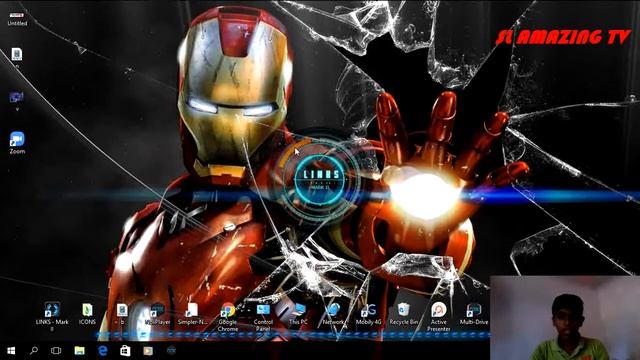Open the This PC desktop icon
This screenshot has height=360, width=640.
pyautogui.click(x=298, y=313)
